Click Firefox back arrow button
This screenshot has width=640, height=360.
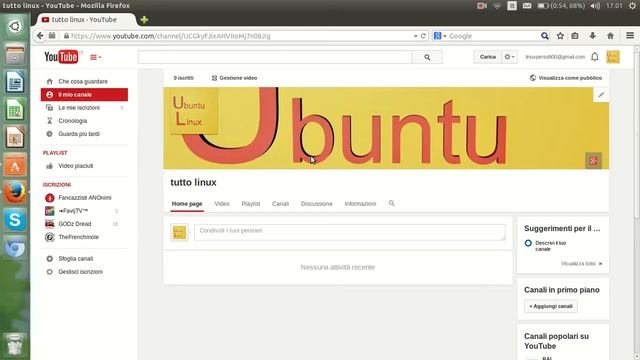(40, 36)
